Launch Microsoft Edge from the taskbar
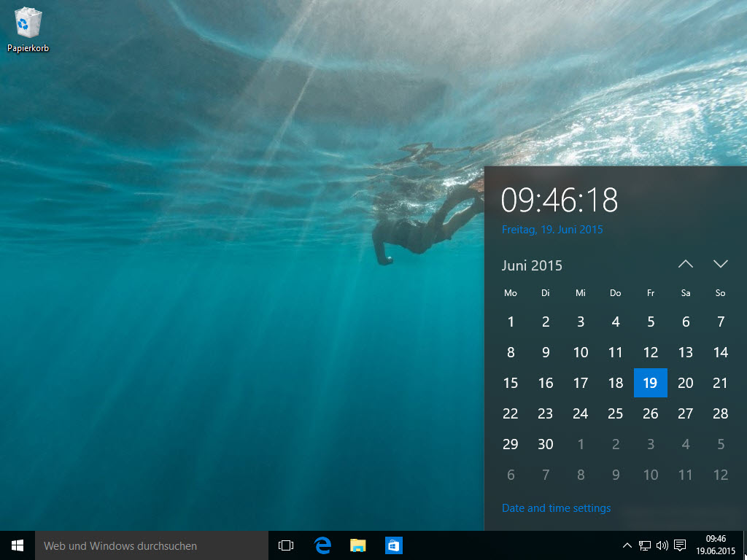The image size is (747, 560). point(322,545)
